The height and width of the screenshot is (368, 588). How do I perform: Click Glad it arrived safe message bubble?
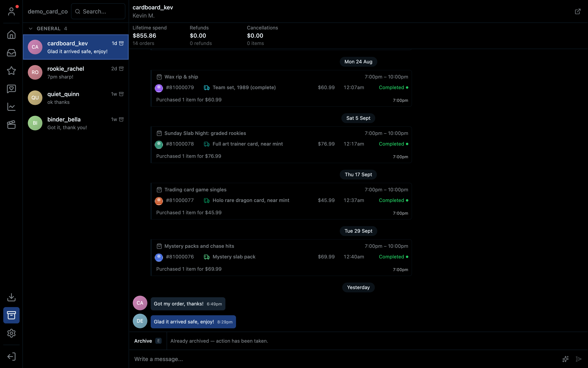pos(193,322)
